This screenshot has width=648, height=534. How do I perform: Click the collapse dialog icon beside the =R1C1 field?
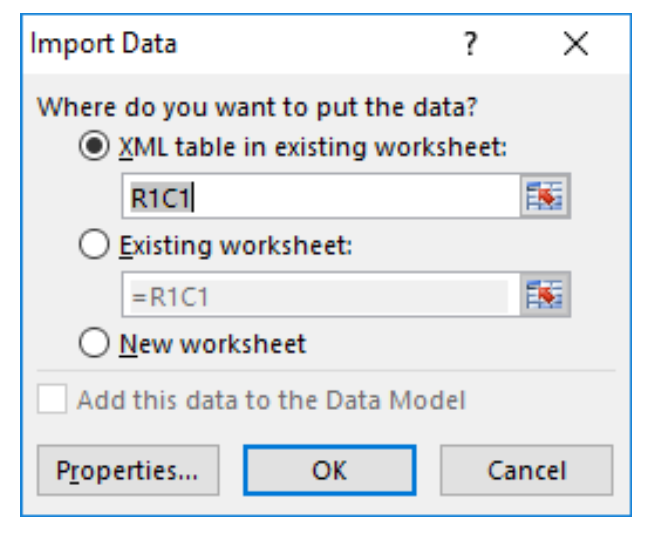point(542,297)
